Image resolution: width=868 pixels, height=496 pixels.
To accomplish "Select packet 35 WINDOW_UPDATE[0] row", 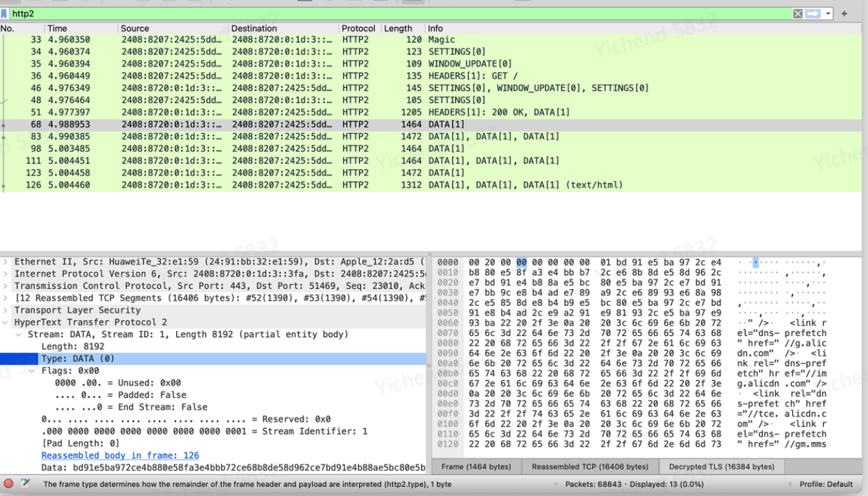I will pyautogui.click(x=431, y=64).
